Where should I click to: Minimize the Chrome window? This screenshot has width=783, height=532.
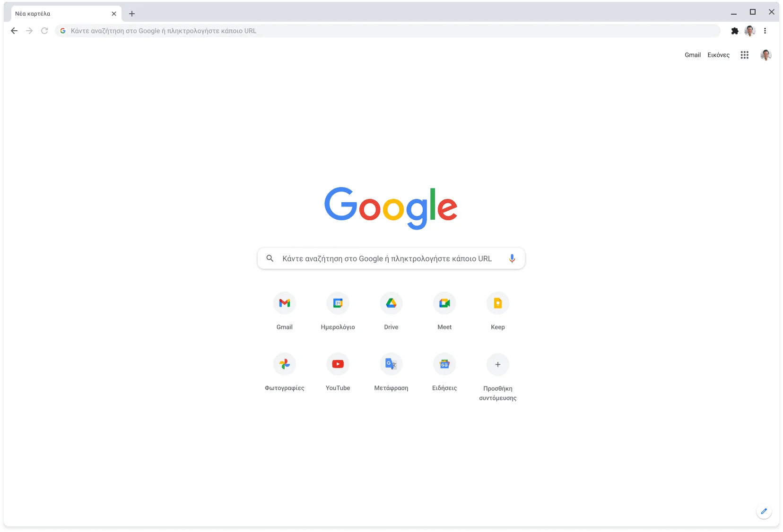734,13
